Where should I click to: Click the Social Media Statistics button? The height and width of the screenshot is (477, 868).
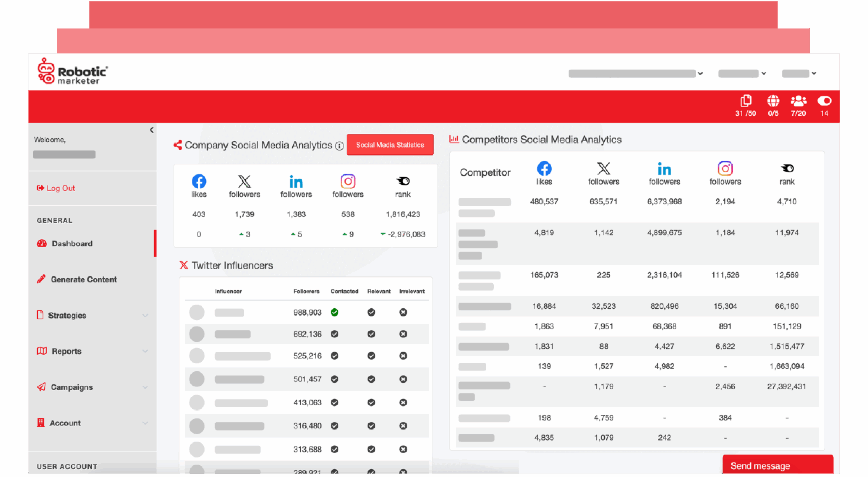[x=390, y=145]
